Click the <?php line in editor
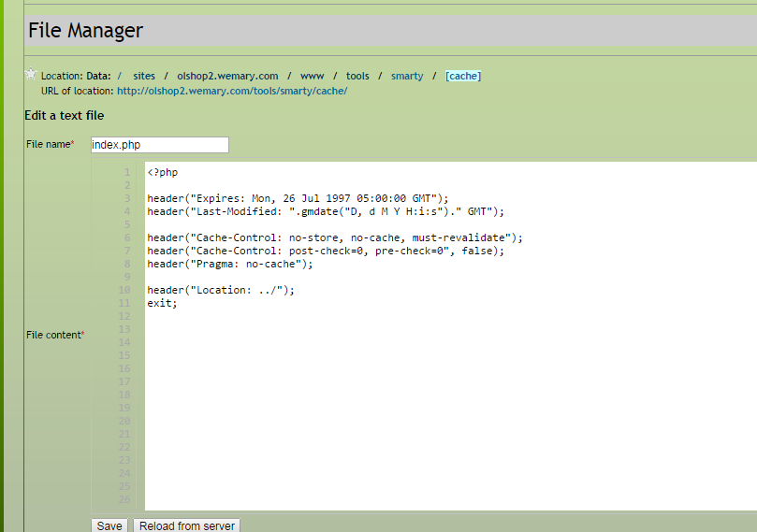The height and width of the screenshot is (532, 757). click(x=163, y=172)
